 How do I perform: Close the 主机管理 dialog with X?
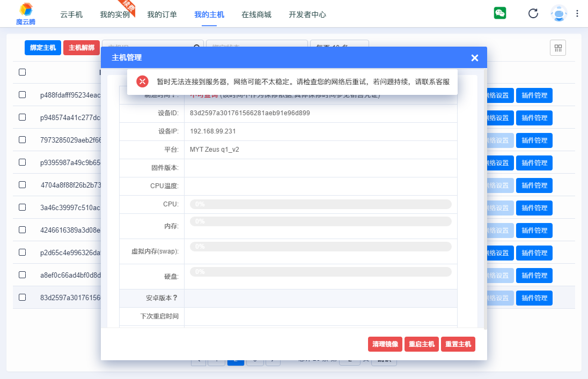[474, 58]
